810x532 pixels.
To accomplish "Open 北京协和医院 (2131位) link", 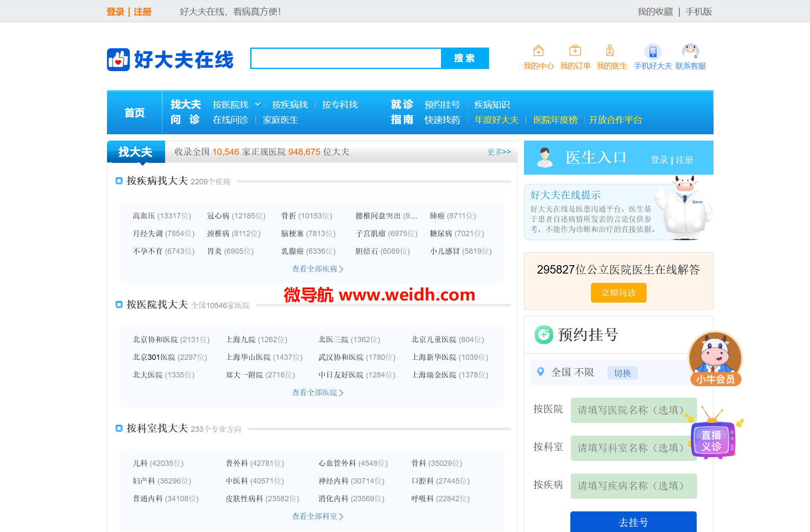I will coord(171,339).
